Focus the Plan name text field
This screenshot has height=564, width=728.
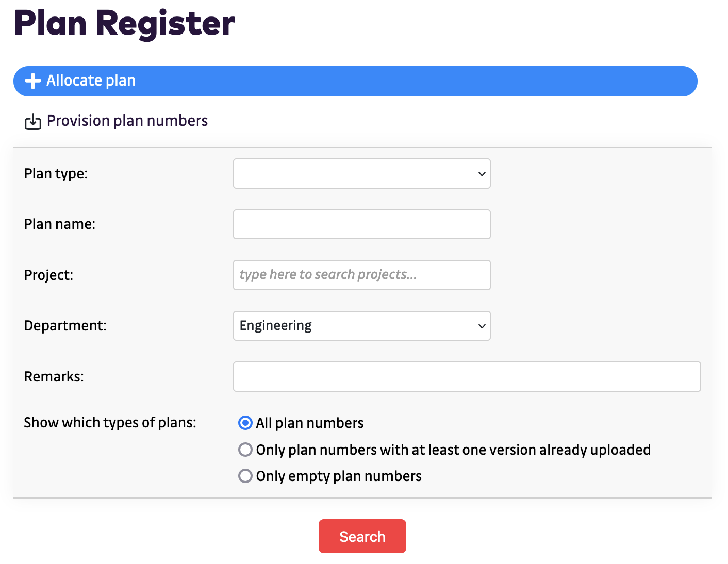pos(361,224)
